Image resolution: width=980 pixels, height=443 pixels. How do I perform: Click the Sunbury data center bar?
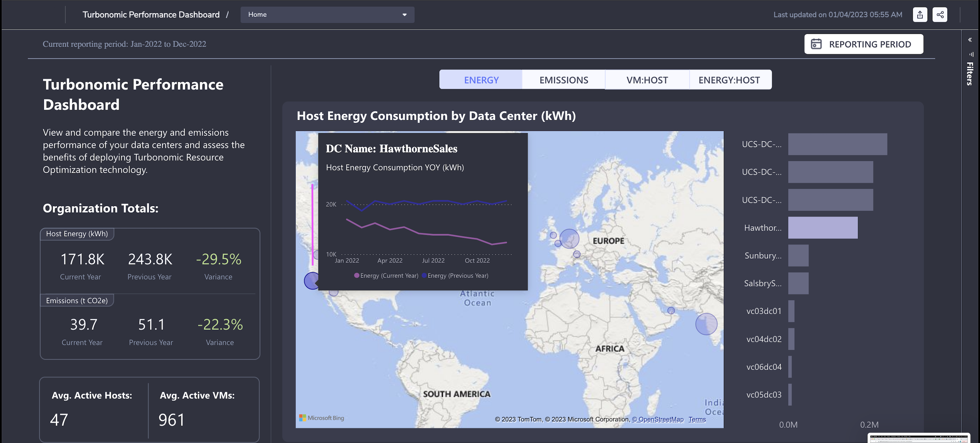tap(798, 255)
